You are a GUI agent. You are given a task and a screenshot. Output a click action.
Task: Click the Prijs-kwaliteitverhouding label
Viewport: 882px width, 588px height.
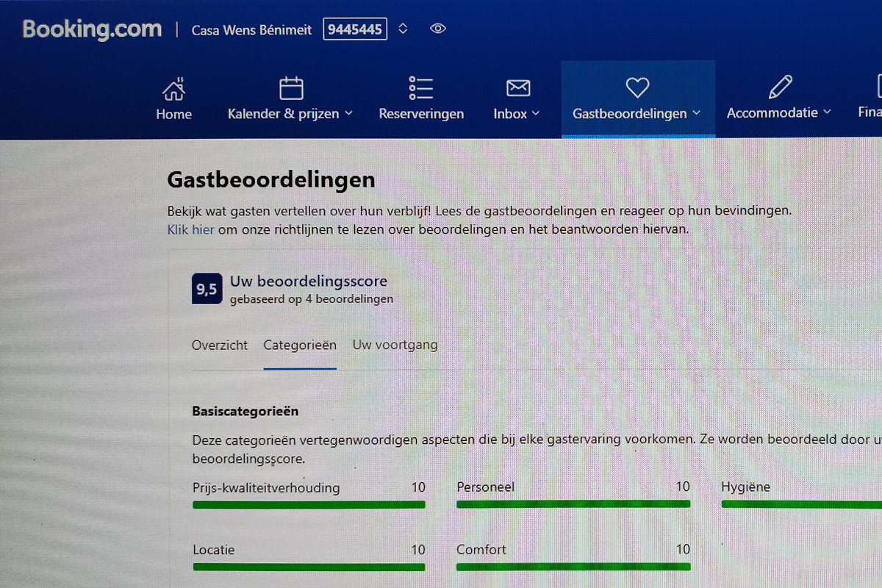pyautogui.click(x=266, y=488)
